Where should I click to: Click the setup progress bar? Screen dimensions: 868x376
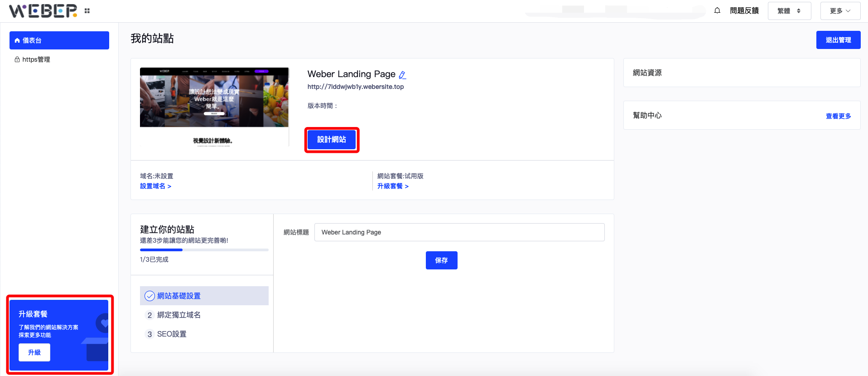tap(204, 250)
